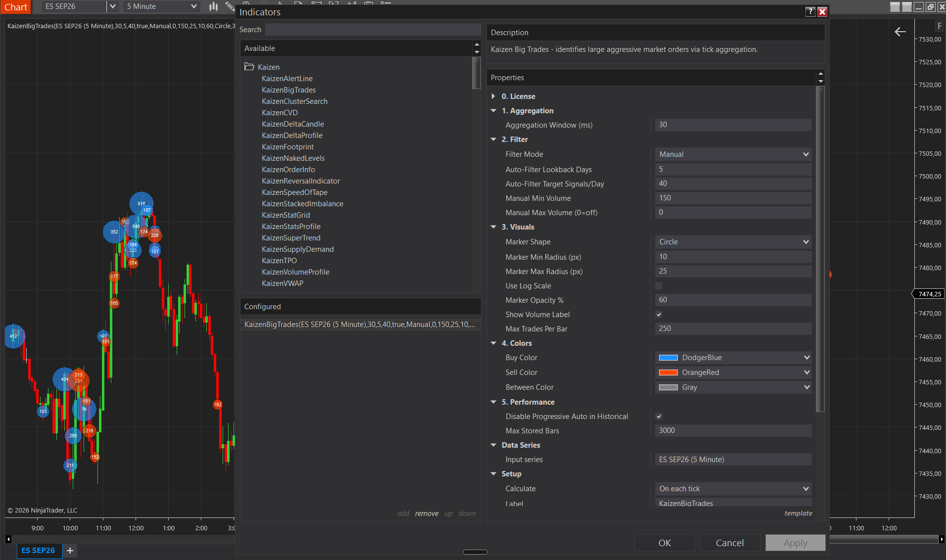Click the Kaizen folder icon
This screenshot has width=946, height=560.
[x=249, y=67]
